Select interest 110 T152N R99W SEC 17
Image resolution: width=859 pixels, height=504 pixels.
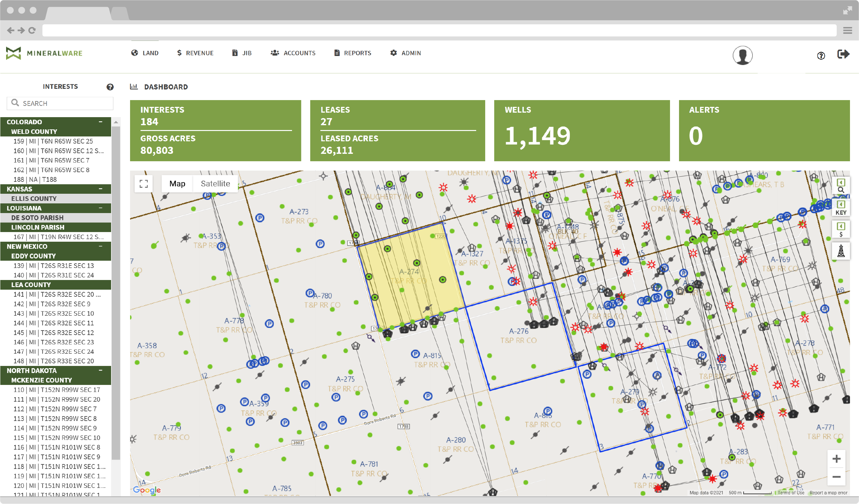point(56,389)
